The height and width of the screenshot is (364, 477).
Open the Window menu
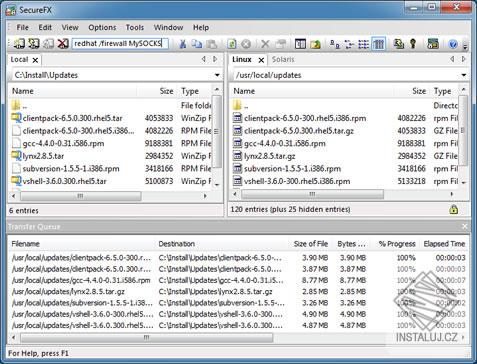pos(168,27)
